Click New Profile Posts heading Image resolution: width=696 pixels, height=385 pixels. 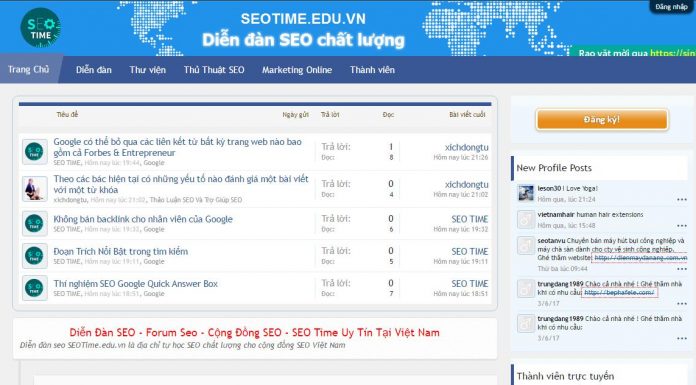pos(554,168)
